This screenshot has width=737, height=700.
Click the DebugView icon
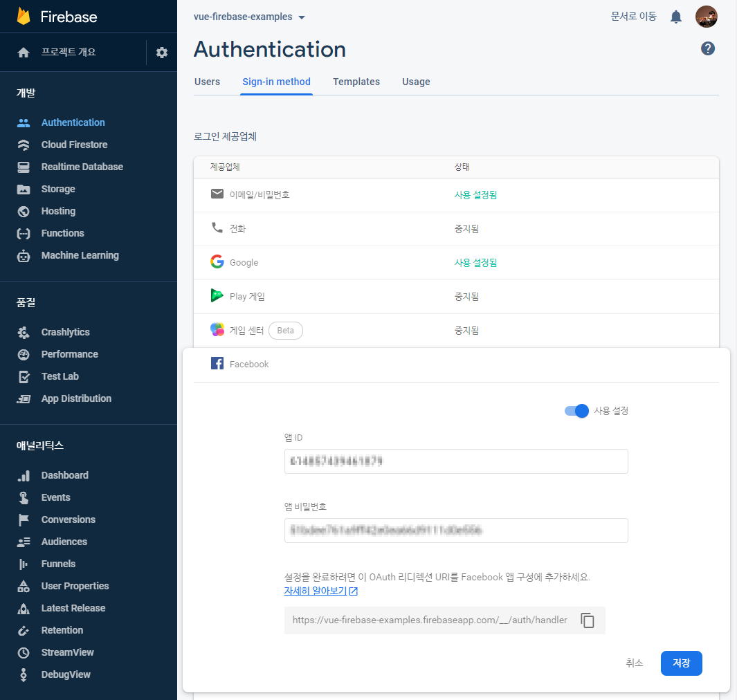point(24,674)
